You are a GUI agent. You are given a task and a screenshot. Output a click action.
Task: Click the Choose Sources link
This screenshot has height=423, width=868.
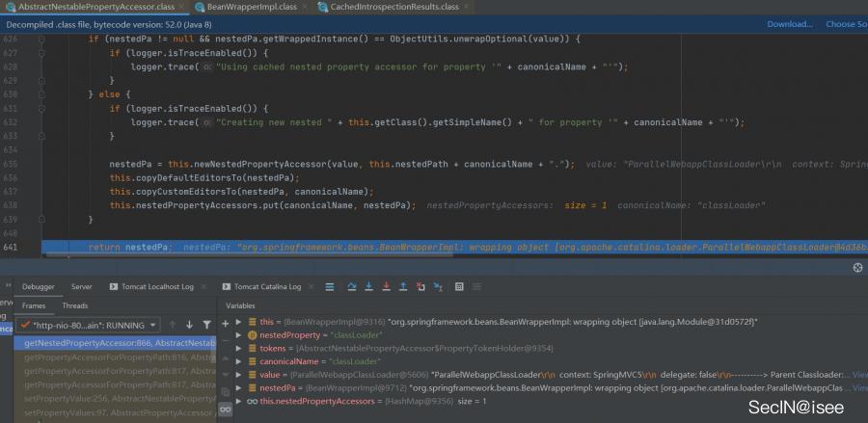pos(847,24)
